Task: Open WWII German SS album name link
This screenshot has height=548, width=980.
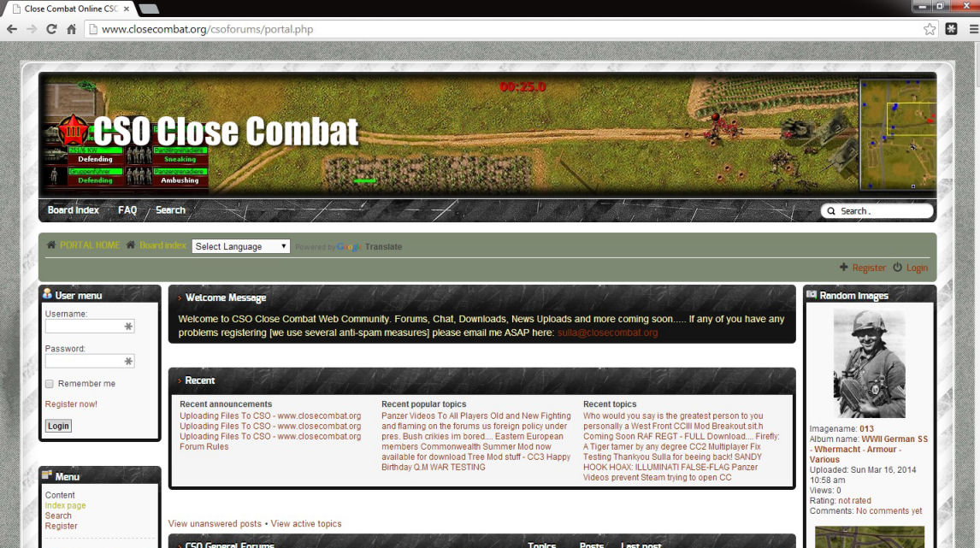Action: click(868, 450)
